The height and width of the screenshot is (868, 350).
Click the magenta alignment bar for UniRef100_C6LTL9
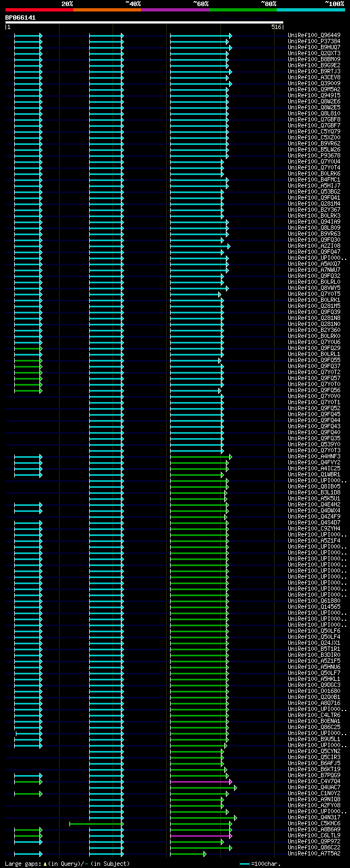tap(201, 836)
